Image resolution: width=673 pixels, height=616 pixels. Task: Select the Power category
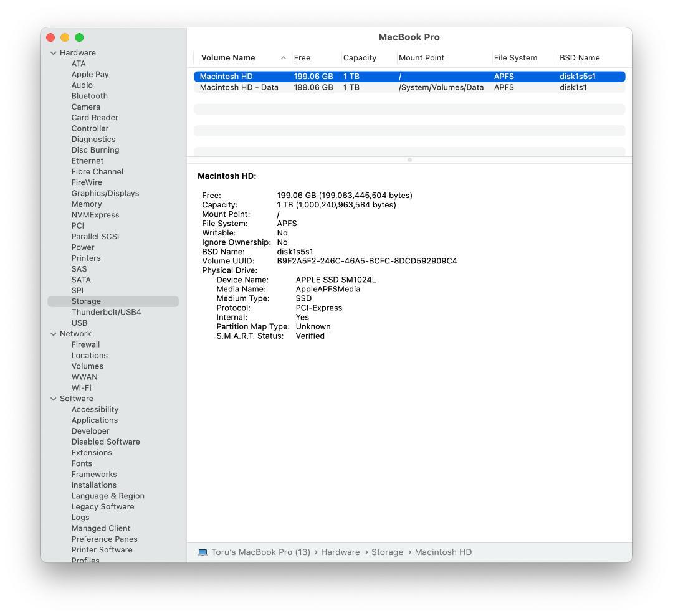83,247
